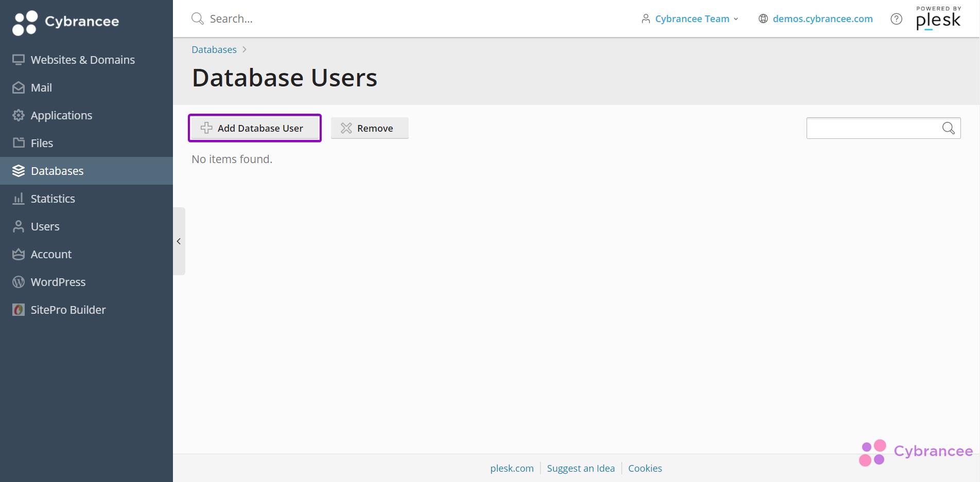Open the demos.cybrancee.com link
Image resolution: width=980 pixels, height=482 pixels.
click(822, 19)
